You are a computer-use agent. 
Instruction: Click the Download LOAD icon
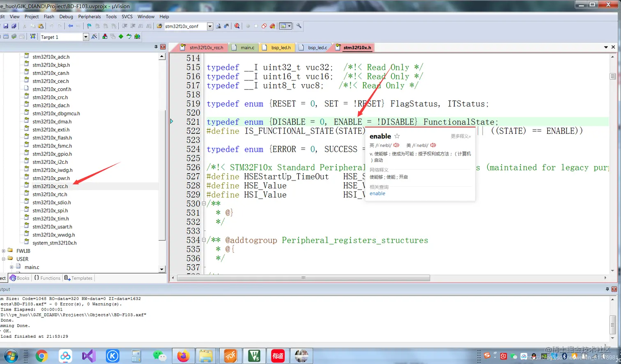(x=33, y=37)
